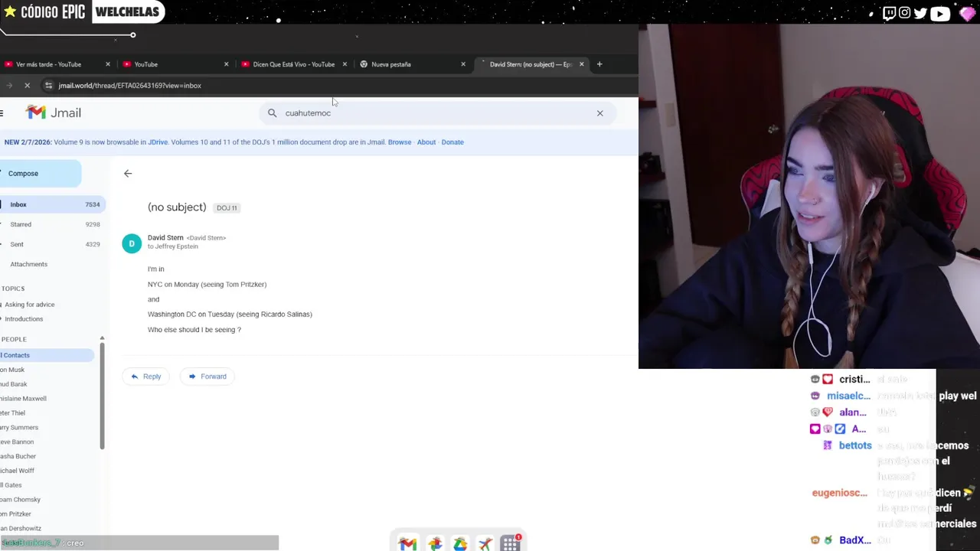This screenshot has width=980, height=551.
Task: Click the search magnifier icon
Action: (272, 113)
